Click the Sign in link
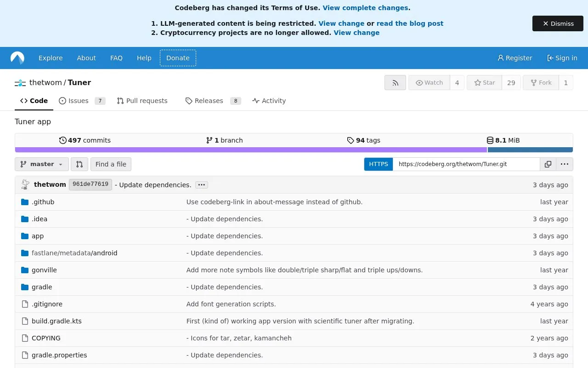 coord(562,58)
